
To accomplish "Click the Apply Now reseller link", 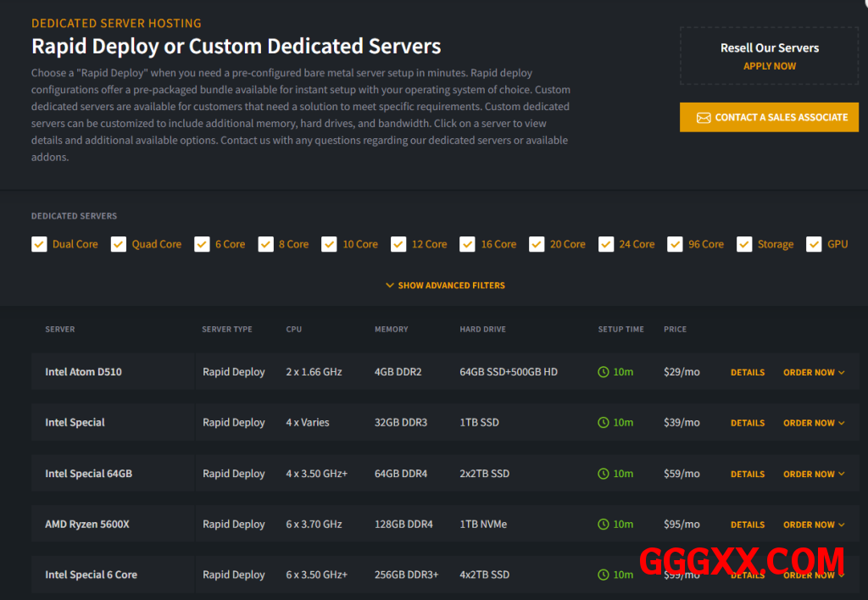I will click(770, 66).
